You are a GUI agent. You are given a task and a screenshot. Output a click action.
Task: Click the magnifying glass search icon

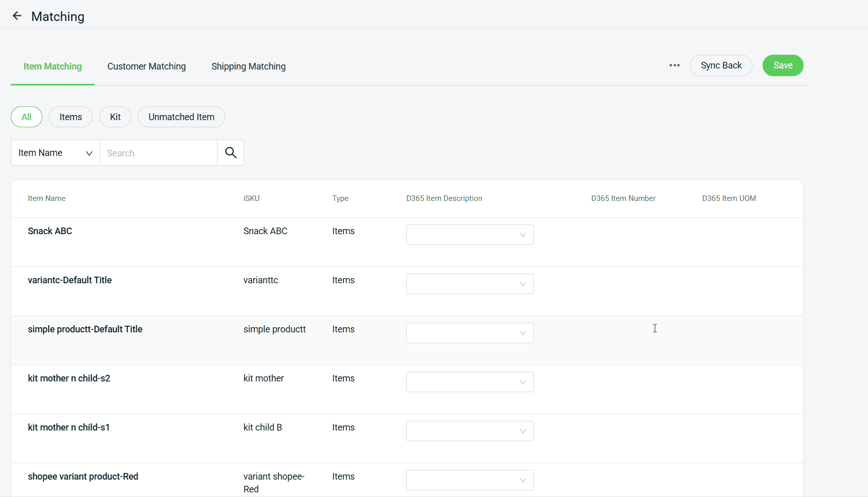(x=231, y=153)
